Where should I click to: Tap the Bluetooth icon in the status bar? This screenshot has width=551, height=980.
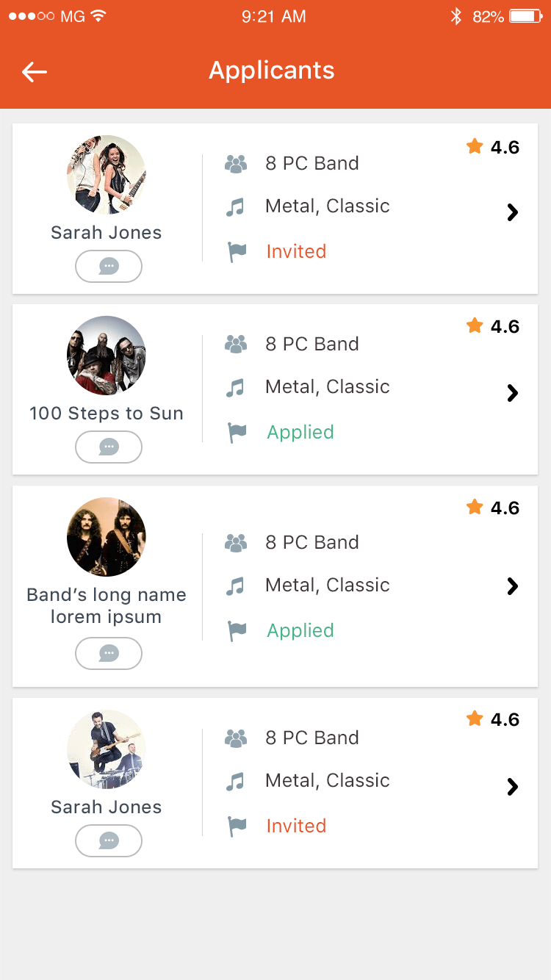pos(456,16)
